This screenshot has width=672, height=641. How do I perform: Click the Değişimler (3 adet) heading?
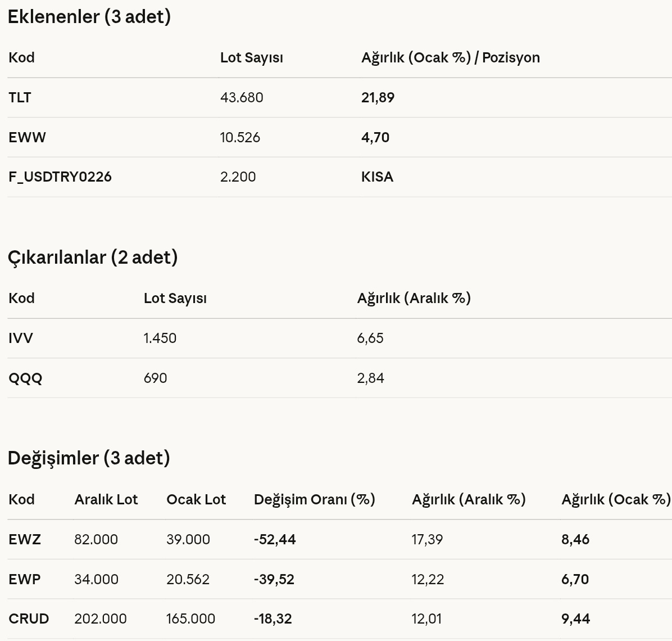tap(89, 458)
